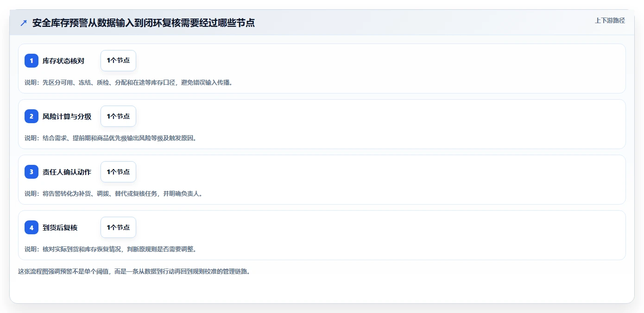644x313 pixels.
Task: Click the 上下游路径 label in header
Action: (610, 20)
